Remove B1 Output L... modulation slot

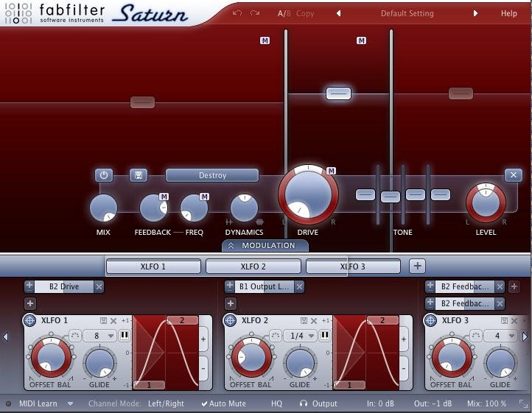coord(299,287)
